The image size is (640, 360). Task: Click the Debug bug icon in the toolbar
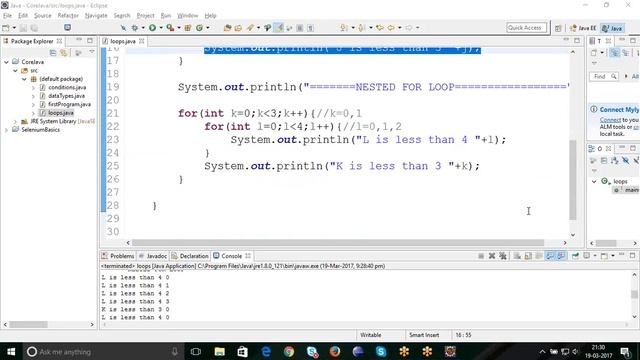135,28
